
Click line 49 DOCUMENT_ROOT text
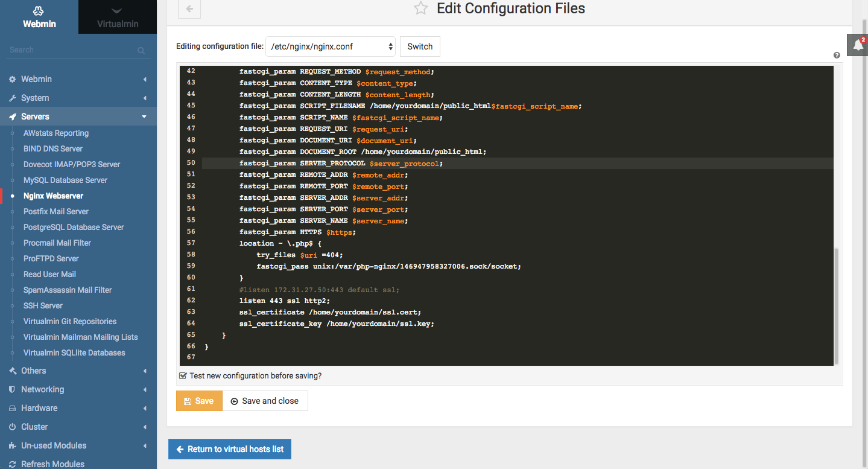[363, 152]
